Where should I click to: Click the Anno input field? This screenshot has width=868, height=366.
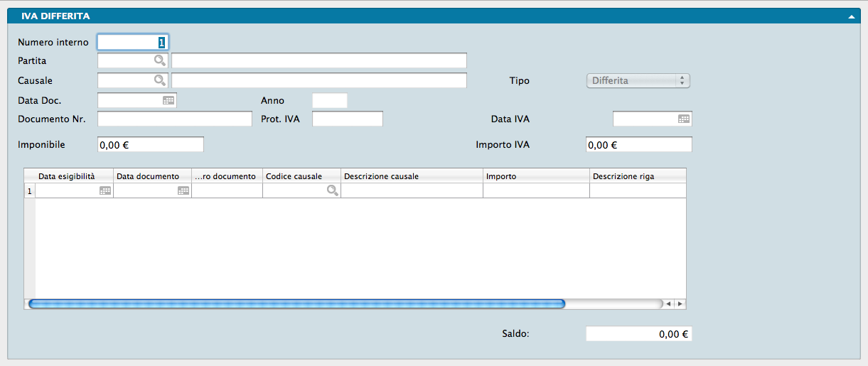(x=329, y=100)
